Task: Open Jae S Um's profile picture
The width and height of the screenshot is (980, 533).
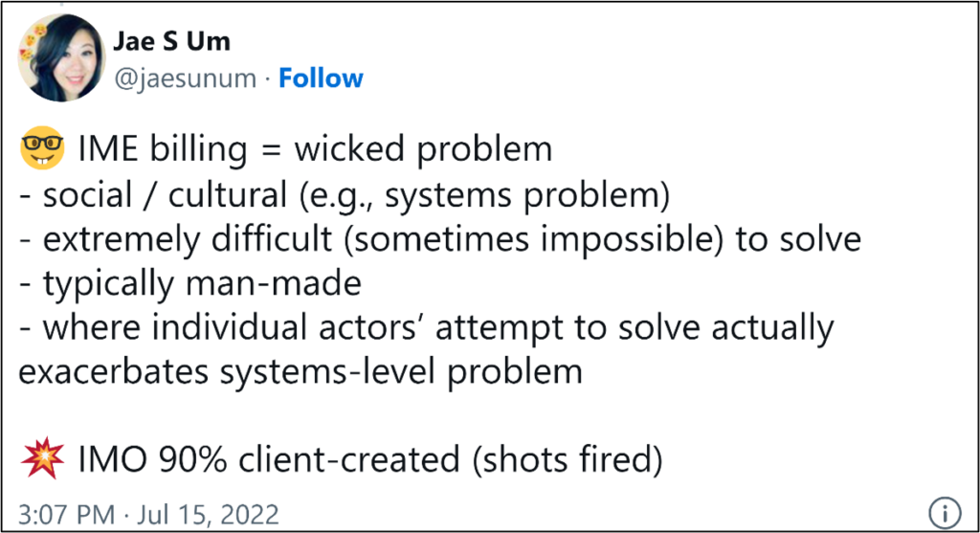Action: (61, 58)
